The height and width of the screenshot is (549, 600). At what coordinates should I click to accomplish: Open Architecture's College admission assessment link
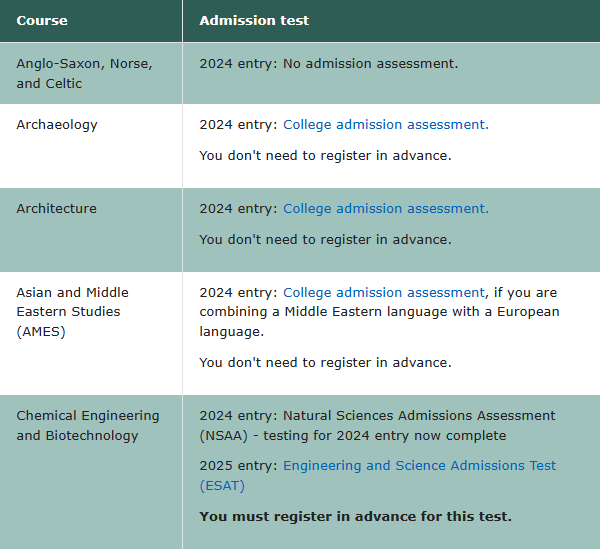tap(386, 209)
